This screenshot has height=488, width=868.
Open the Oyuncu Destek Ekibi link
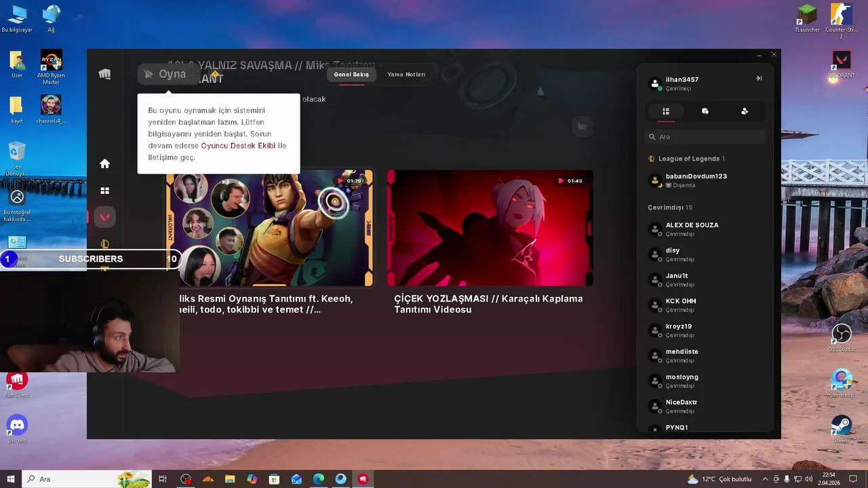238,146
